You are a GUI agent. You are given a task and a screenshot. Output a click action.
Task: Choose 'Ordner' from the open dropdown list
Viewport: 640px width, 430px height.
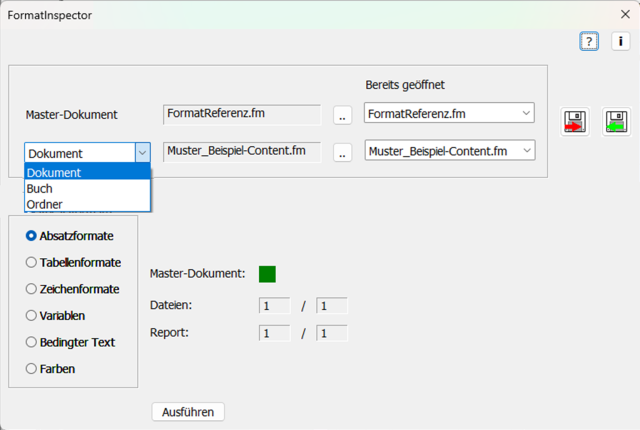click(x=45, y=204)
